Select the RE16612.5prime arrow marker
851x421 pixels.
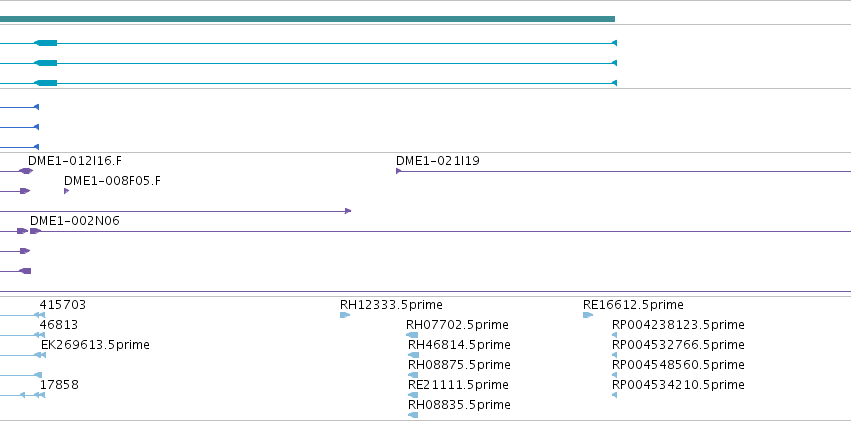(588, 315)
